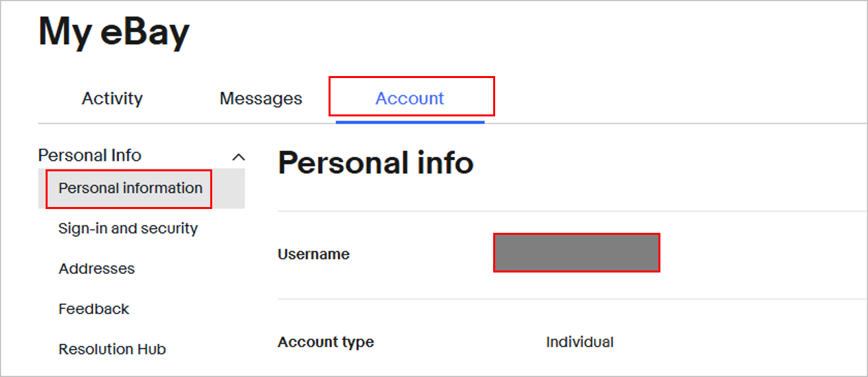Open the Activity tab
The image size is (868, 377).
pyautogui.click(x=112, y=99)
